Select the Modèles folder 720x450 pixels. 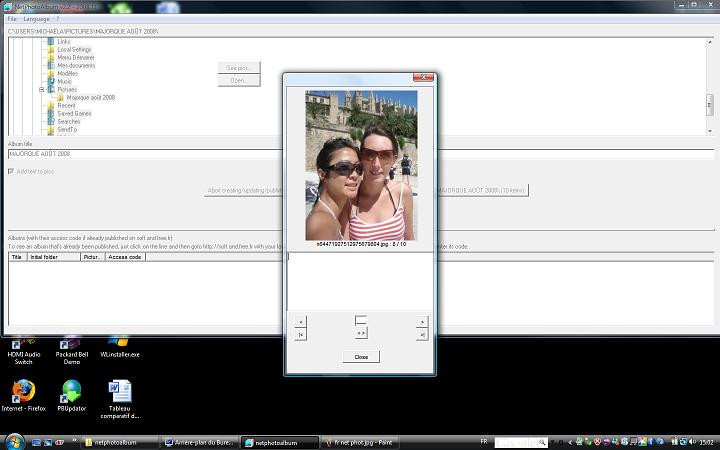(68, 73)
